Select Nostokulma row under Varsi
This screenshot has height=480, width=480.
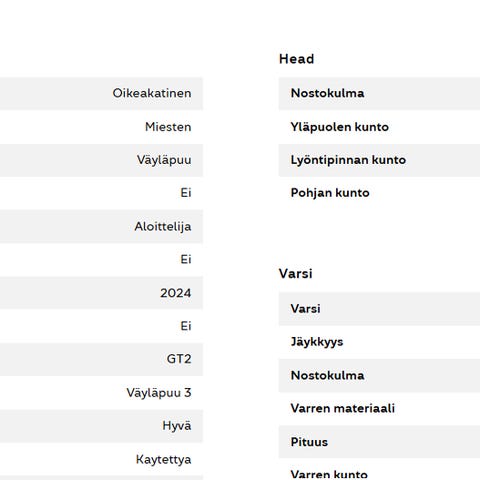coord(379,376)
